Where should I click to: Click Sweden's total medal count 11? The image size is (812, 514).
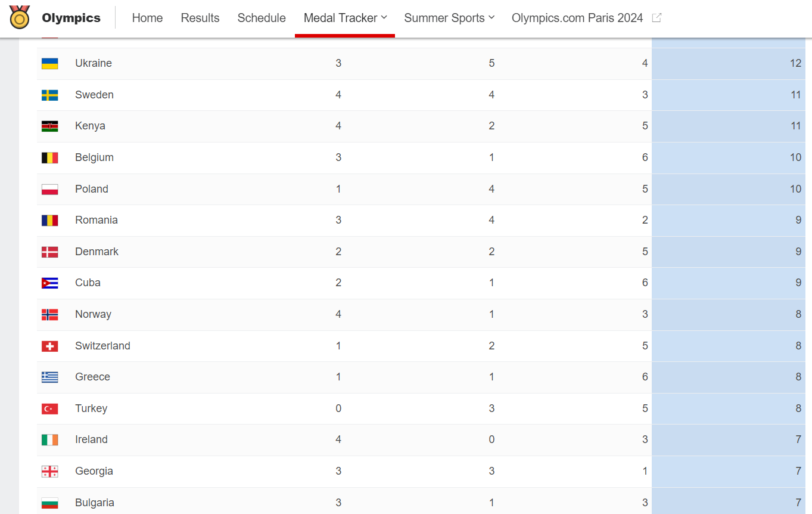[795, 95]
